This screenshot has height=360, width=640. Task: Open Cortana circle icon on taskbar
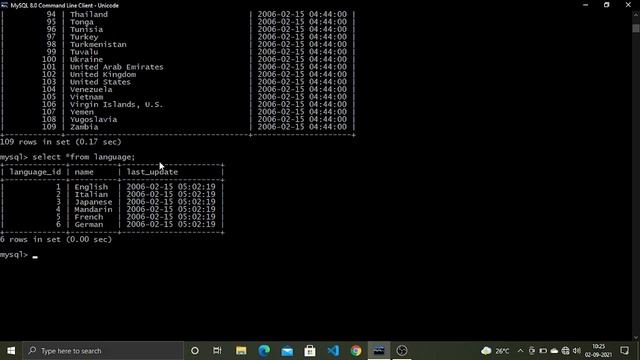(x=195, y=351)
